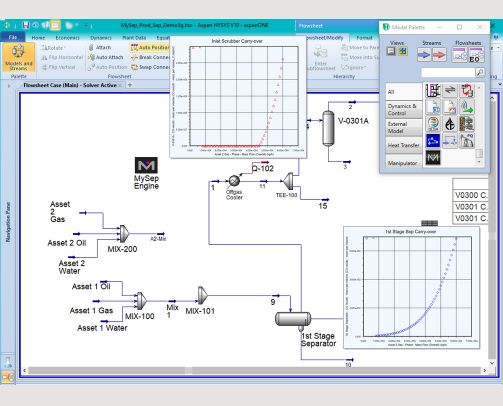
Task: Expand the Navigation Pane sidebar
Action: 8,222
